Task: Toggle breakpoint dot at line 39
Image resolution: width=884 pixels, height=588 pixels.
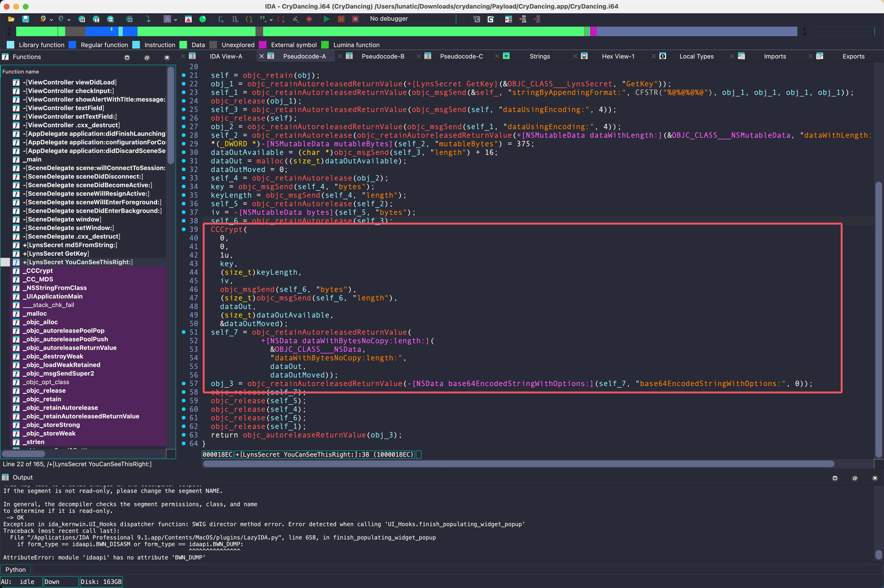Action: pos(184,229)
